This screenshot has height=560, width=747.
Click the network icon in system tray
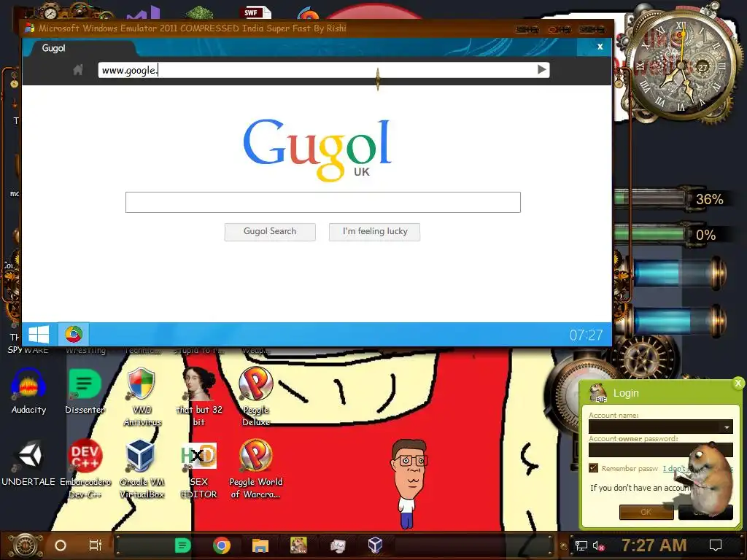point(581,545)
